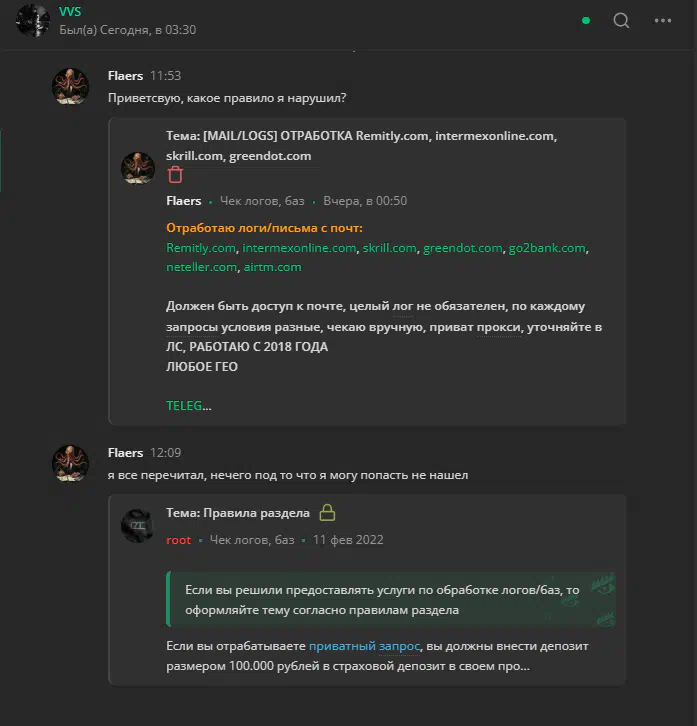Click the truncated TELEG... link
This screenshot has height=726, width=697.
pos(188,406)
